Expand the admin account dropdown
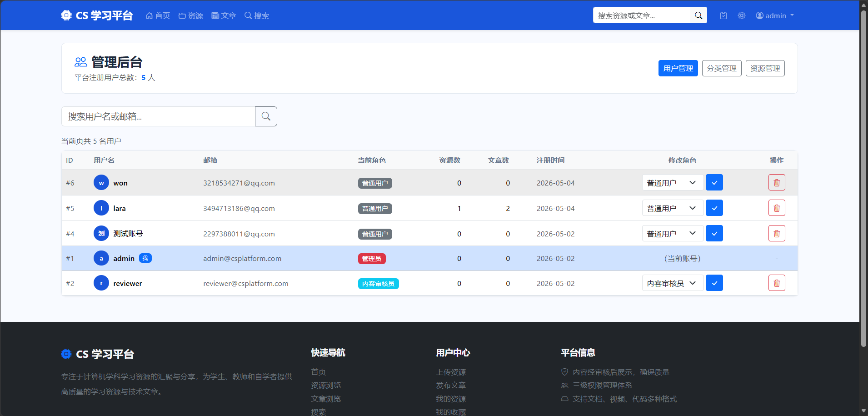This screenshot has width=868, height=416. [775, 15]
